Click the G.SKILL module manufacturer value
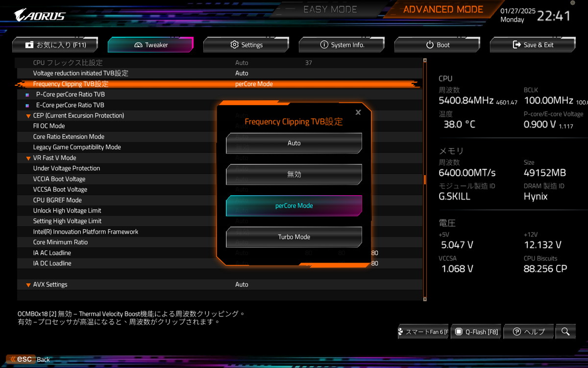 point(454,196)
